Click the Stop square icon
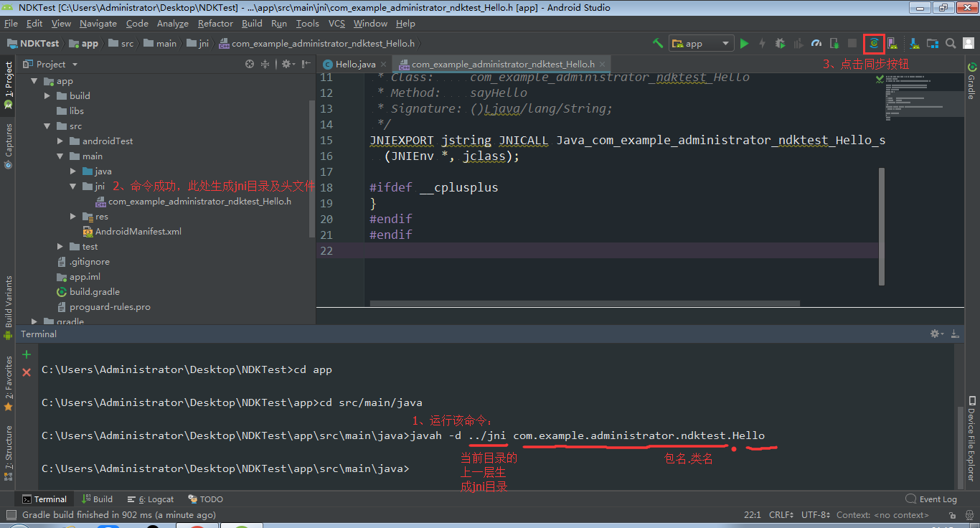The image size is (980, 528). (852, 43)
